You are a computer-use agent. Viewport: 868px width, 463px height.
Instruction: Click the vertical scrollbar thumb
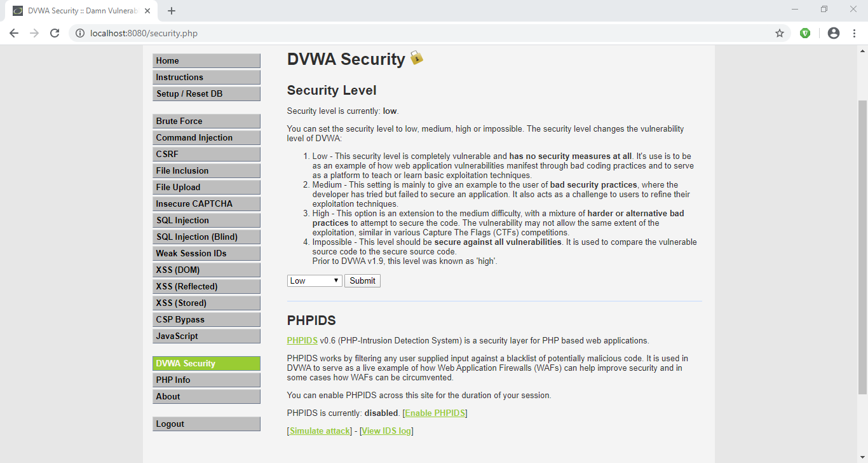863,247
